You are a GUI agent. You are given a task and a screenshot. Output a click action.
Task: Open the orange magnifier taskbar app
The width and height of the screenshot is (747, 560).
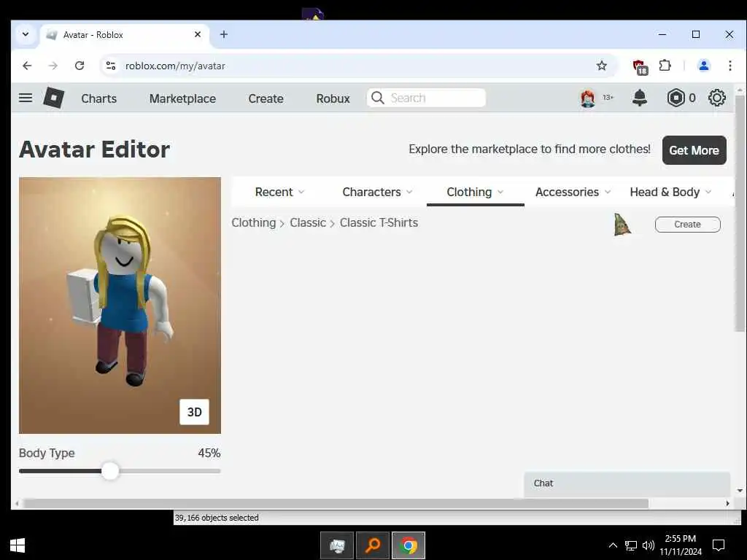pyautogui.click(x=373, y=545)
